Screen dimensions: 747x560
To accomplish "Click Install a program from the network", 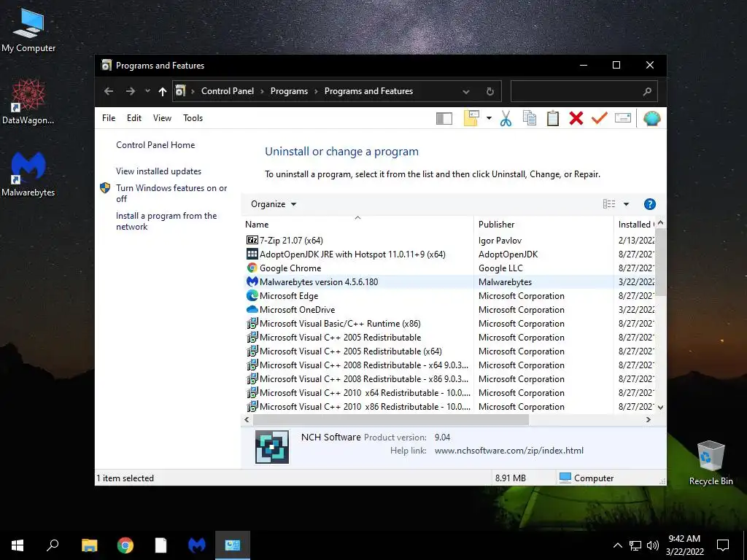I will [166, 221].
